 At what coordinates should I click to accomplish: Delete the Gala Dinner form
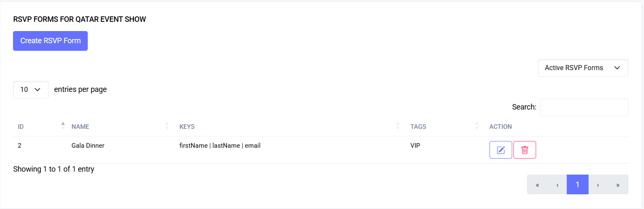pyautogui.click(x=525, y=150)
